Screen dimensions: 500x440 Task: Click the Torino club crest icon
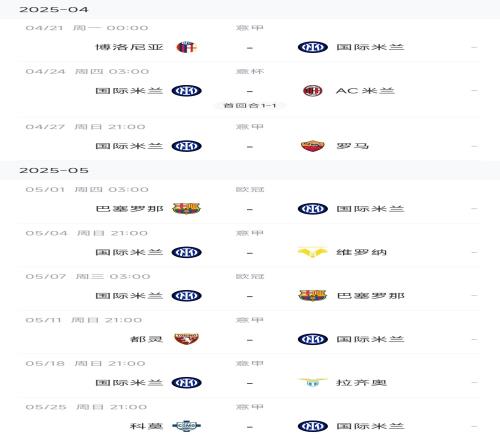tap(186, 339)
